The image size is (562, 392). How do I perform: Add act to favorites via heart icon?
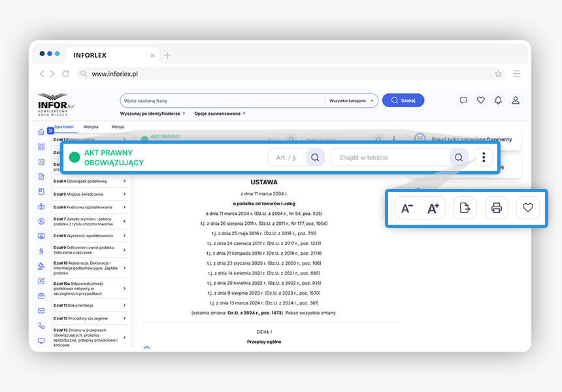pyautogui.click(x=528, y=208)
